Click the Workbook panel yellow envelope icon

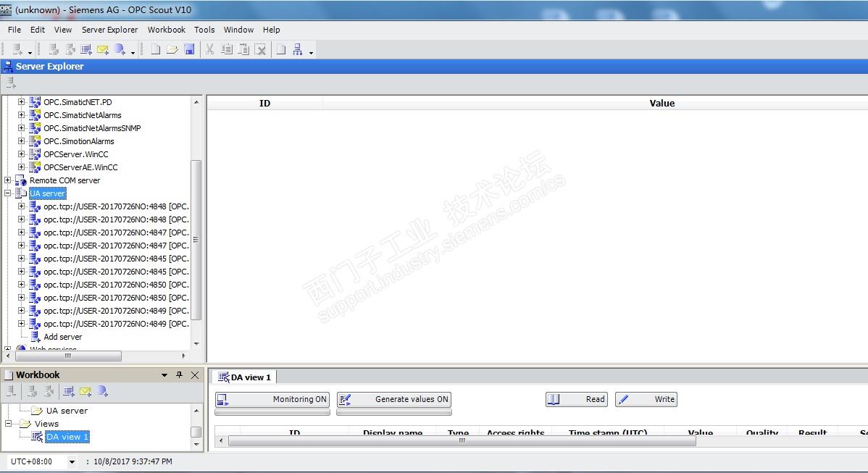[x=85, y=392]
